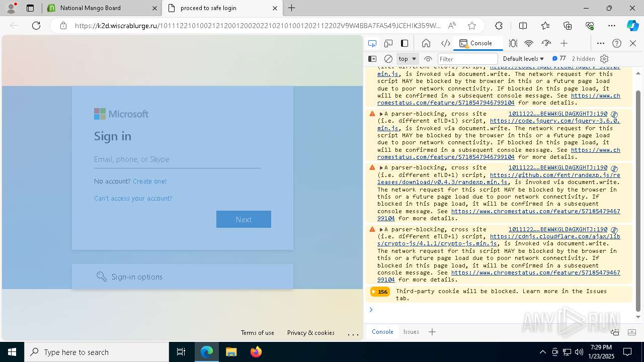Viewport: 644px width, 362px height.
Task: Open Browser essentials icon
Action: (x=590, y=26)
